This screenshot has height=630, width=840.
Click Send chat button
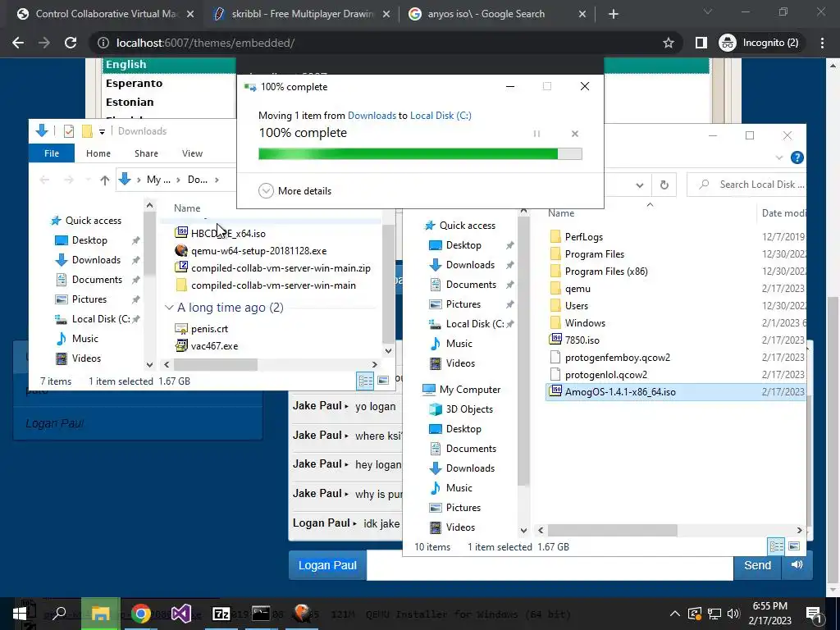coord(757,565)
